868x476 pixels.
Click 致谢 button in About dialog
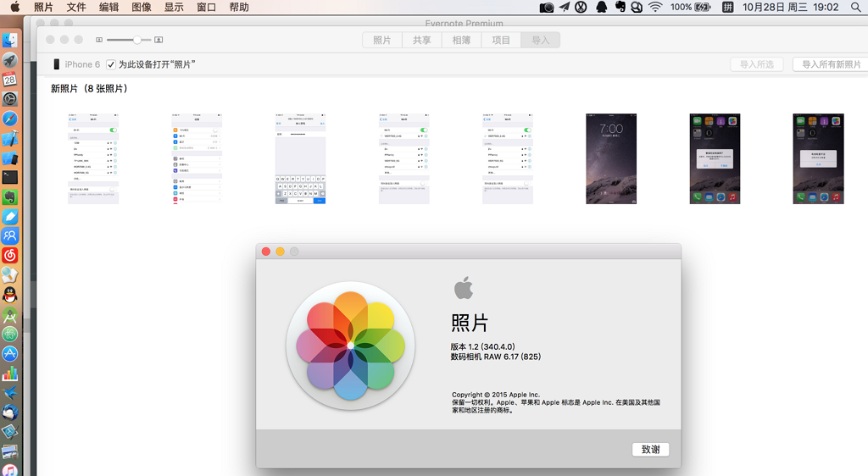click(x=650, y=450)
